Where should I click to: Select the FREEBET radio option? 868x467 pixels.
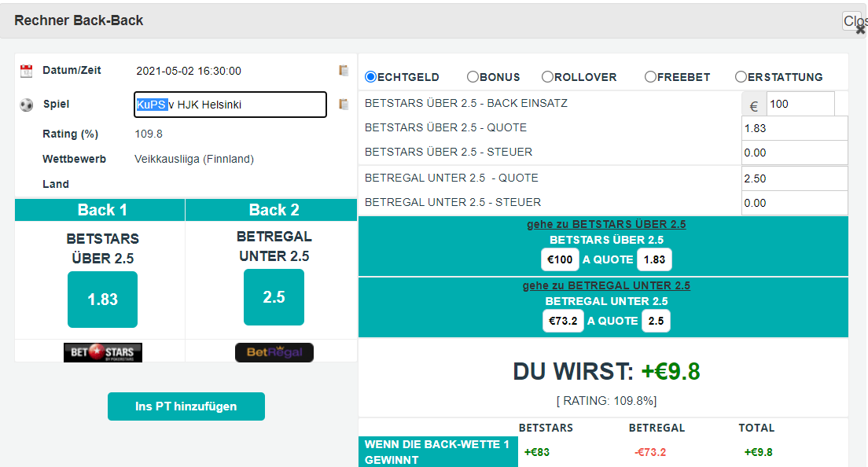tap(650, 77)
